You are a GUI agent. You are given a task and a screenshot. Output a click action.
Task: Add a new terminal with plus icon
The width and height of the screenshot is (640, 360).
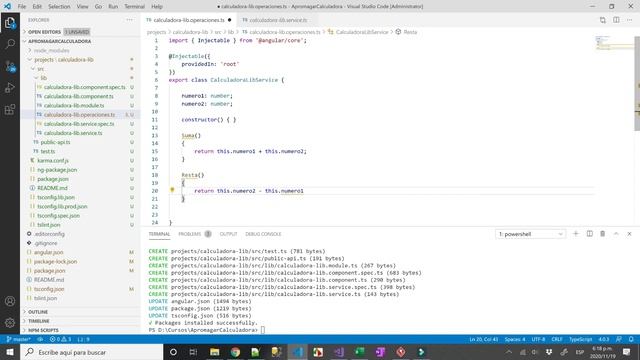576,234
